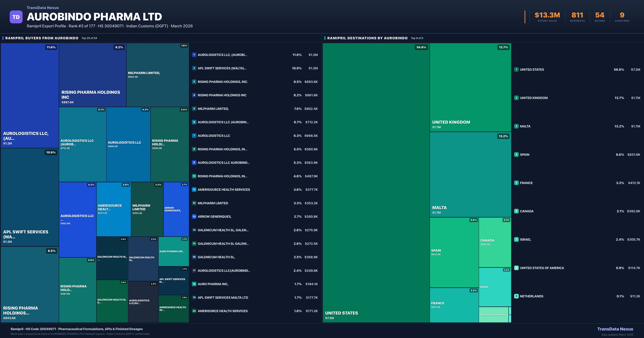Screen dimensions: 644x338
Task: Click the TD logo icon
Action: point(16,17)
